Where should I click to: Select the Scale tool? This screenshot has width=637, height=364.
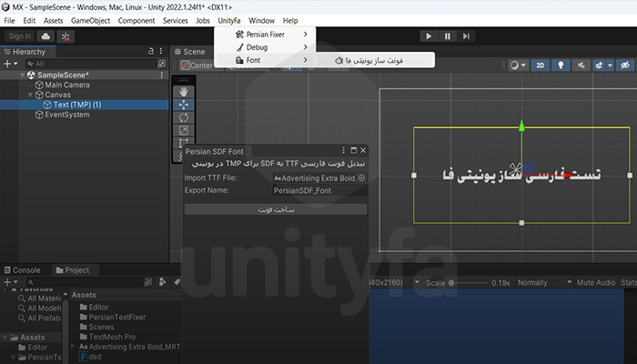(184, 130)
